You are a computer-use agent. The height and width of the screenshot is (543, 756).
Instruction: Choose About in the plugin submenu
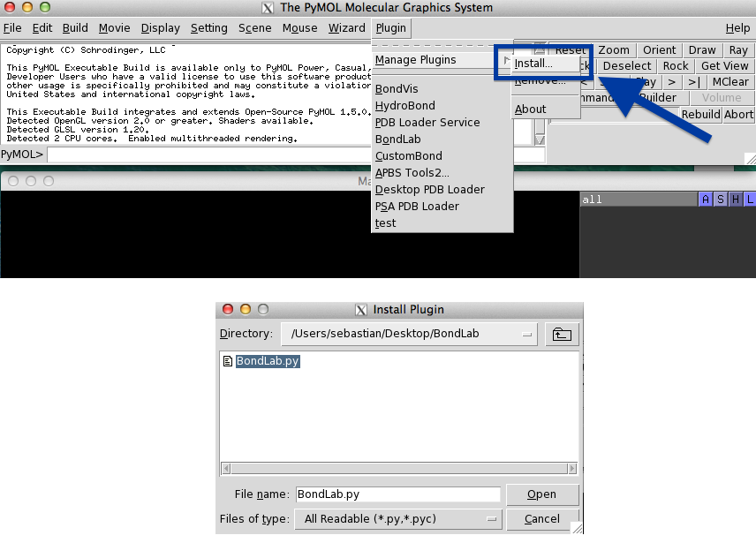click(x=531, y=109)
